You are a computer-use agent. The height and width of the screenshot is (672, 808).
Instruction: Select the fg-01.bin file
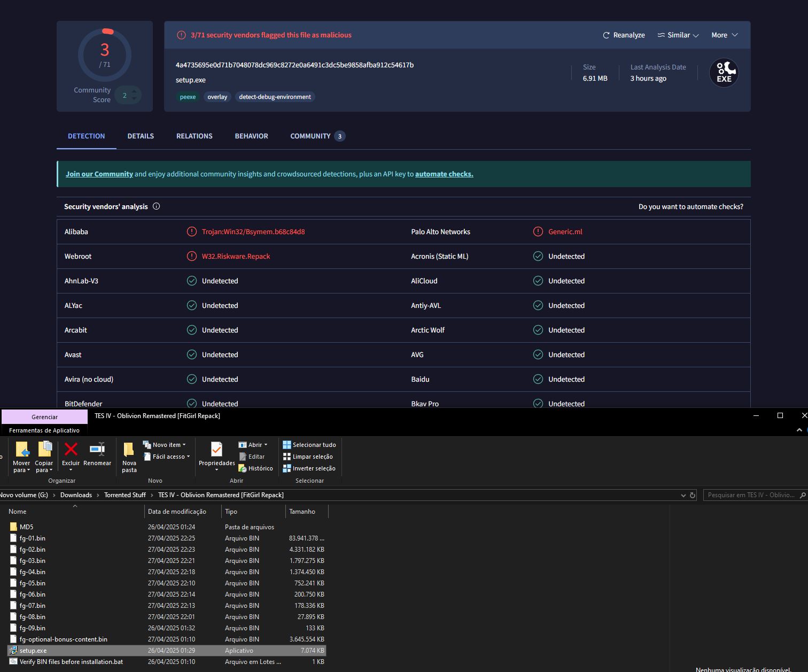(167, 538)
